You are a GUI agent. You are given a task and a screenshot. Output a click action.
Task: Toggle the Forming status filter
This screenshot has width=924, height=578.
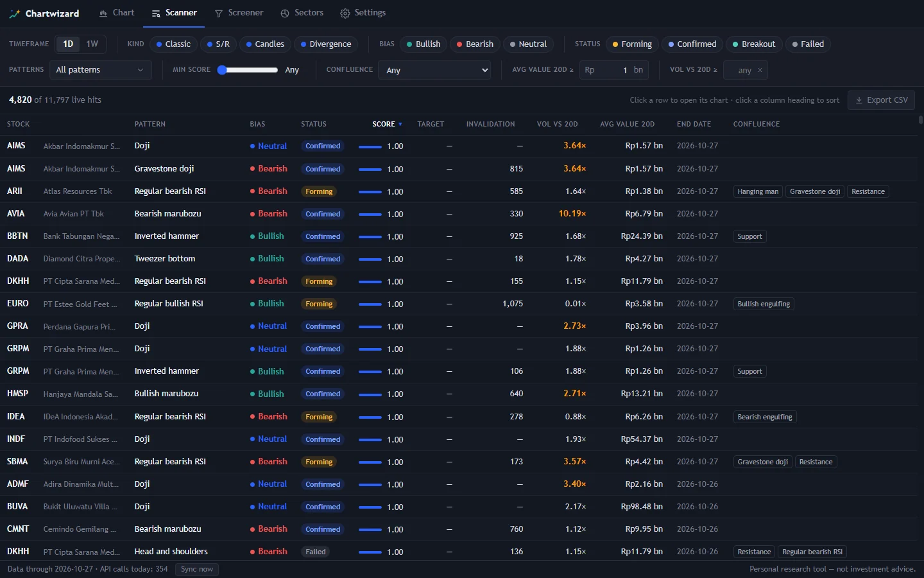pos(632,44)
